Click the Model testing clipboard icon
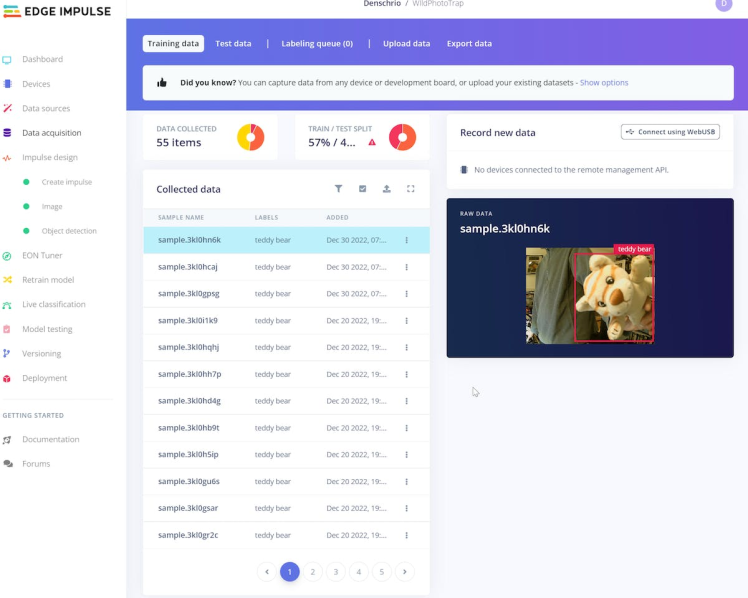The image size is (748, 598). (x=7, y=329)
